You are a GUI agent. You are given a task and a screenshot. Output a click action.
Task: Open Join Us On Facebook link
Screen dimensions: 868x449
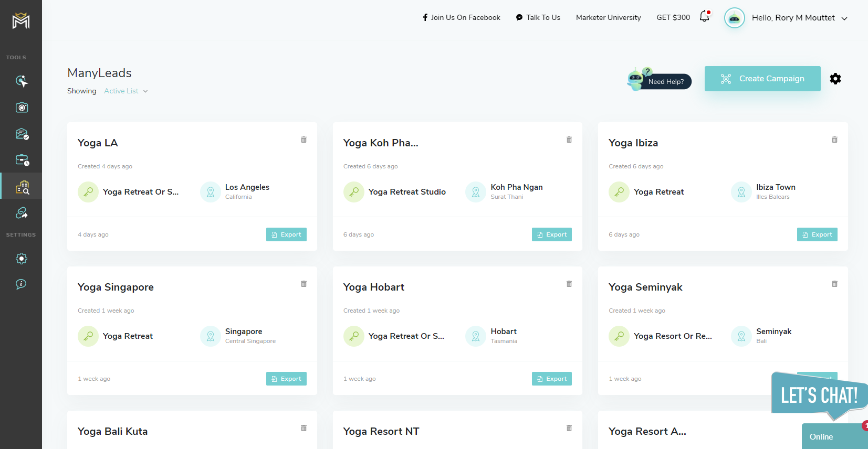[x=462, y=17]
